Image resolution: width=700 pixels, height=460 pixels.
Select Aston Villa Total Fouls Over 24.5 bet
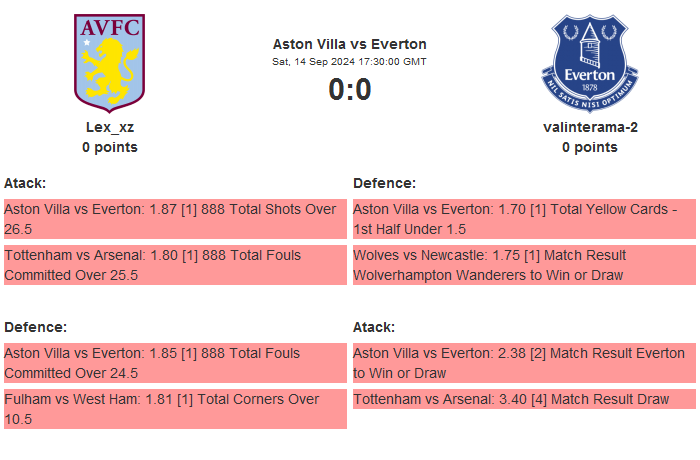(x=175, y=363)
